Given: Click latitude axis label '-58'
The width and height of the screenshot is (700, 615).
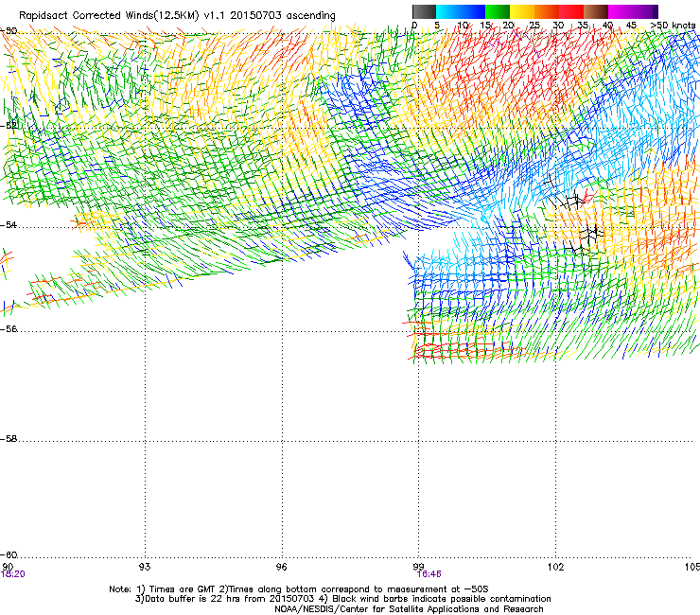Looking at the screenshot, I should (9, 439).
